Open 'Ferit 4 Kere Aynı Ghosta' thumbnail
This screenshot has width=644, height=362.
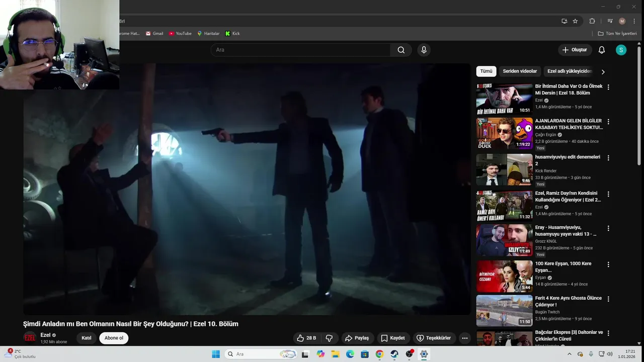coord(504,310)
